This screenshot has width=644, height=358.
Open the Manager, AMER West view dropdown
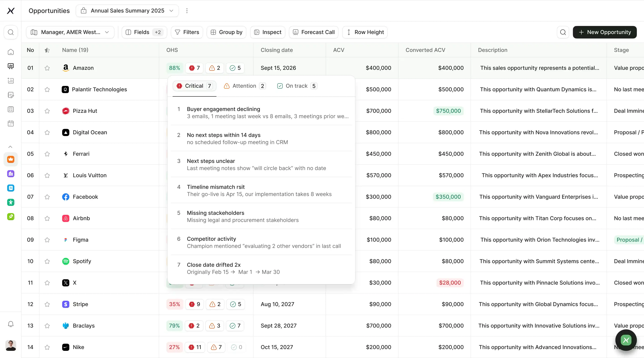70,32
